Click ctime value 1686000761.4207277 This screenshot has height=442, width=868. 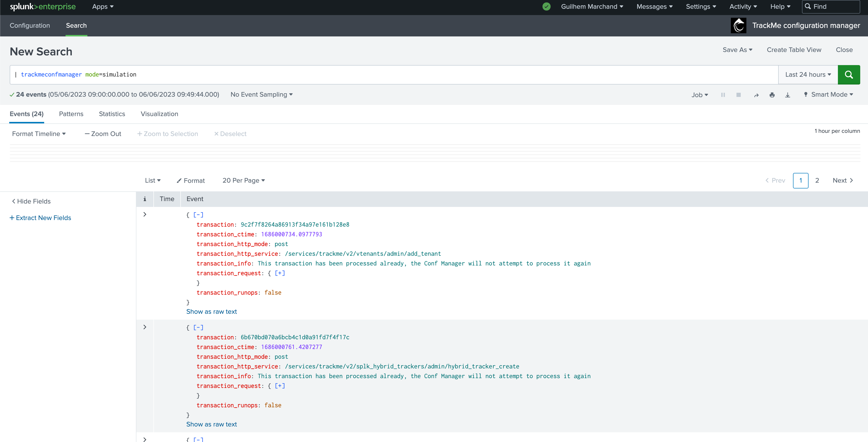(x=292, y=347)
